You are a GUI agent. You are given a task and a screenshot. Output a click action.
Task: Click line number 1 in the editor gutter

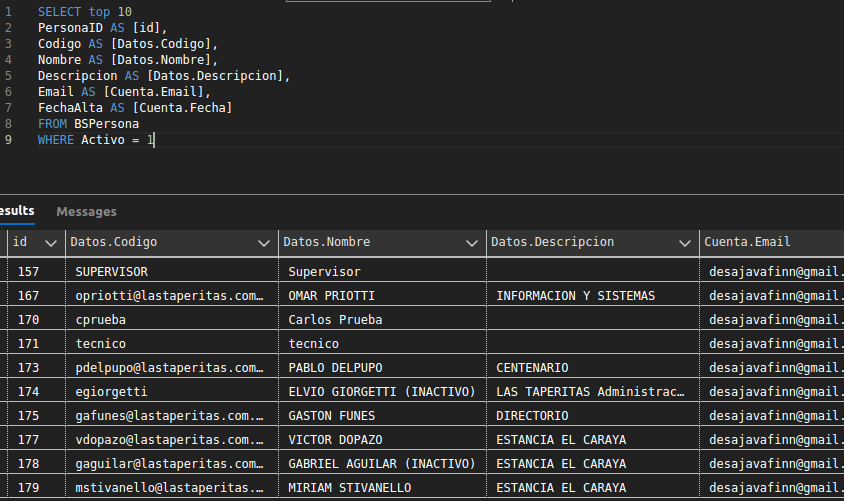click(x=8, y=12)
